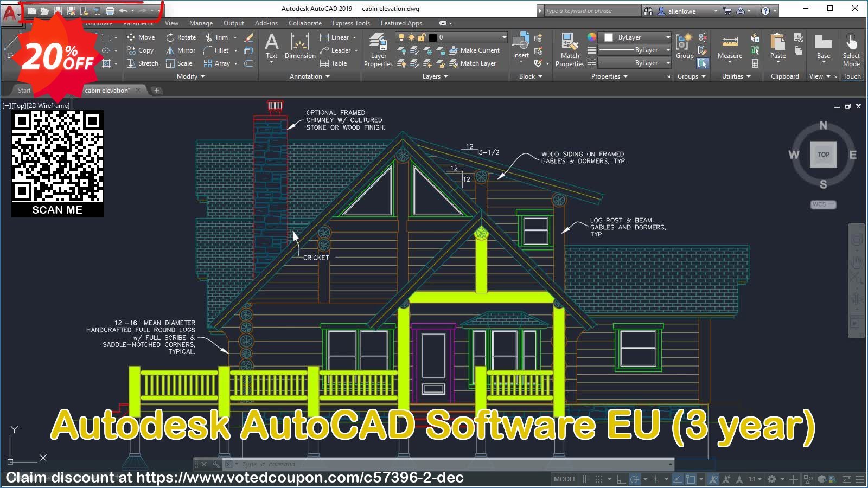Click the MODEL space button
Image resolution: width=868 pixels, height=488 pixels.
pyautogui.click(x=565, y=479)
